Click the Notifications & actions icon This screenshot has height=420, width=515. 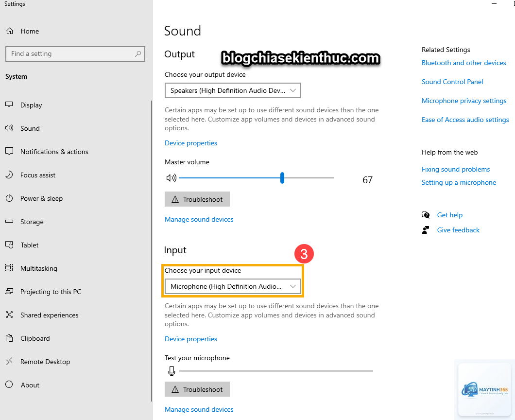click(x=9, y=151)
